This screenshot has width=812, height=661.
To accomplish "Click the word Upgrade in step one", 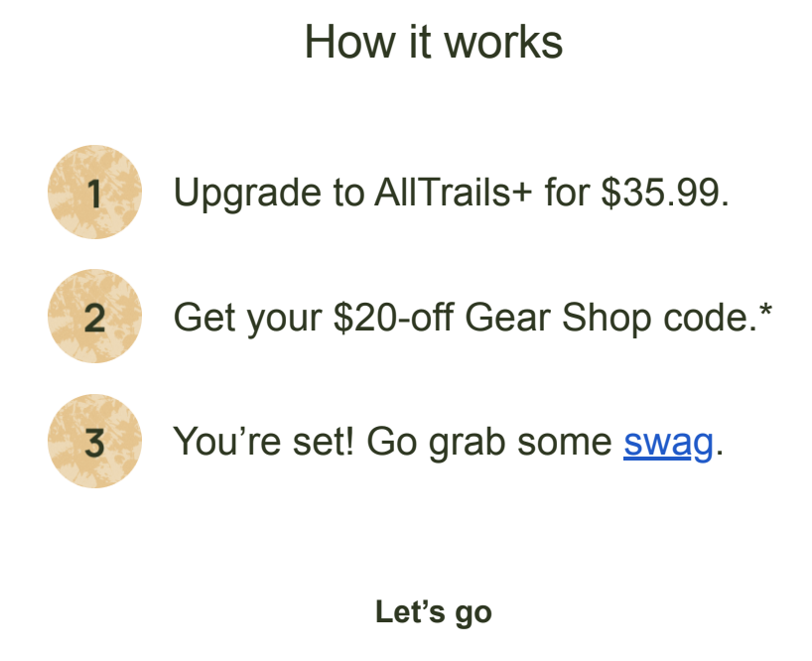I will (x=247, y=194).
